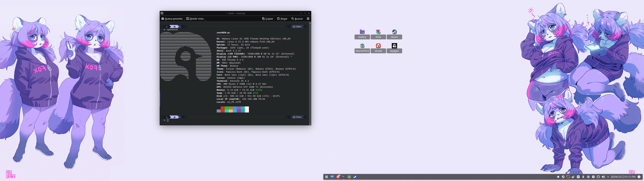
Task: Click the 'neofetch' command text
Action: point(172,30)
